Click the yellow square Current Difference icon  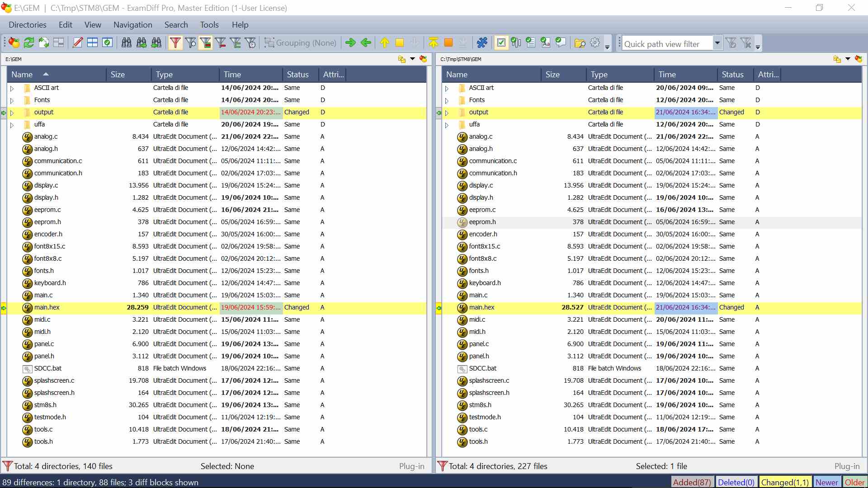pos(400,43)
